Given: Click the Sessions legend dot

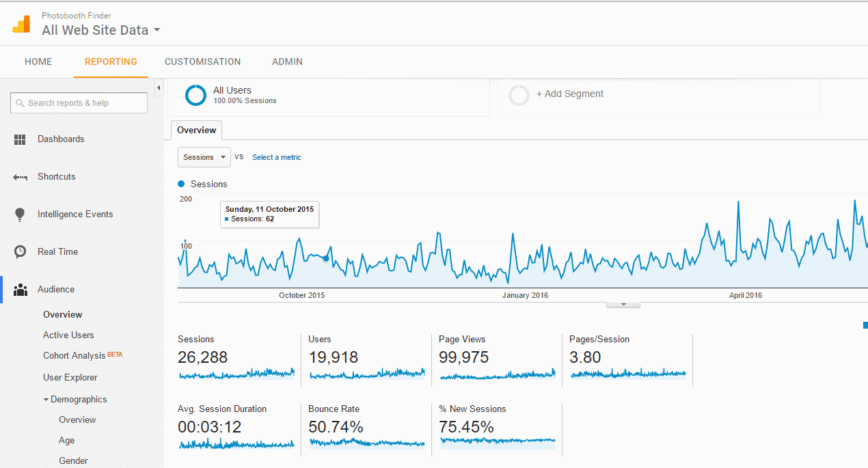Looking at the screenshot, I should click(181, 184).
